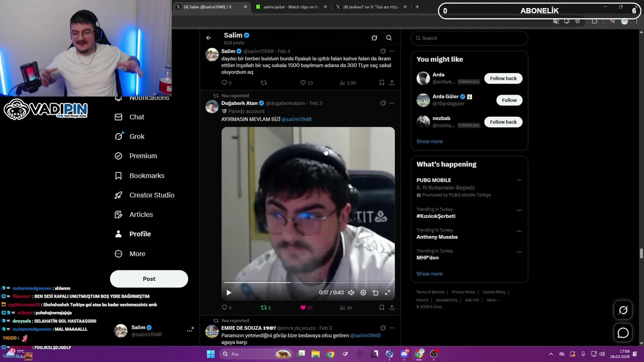This screenshot has width=644, height=362.
Task: Go back with the profile back arrow
Action: click(208, 38)
